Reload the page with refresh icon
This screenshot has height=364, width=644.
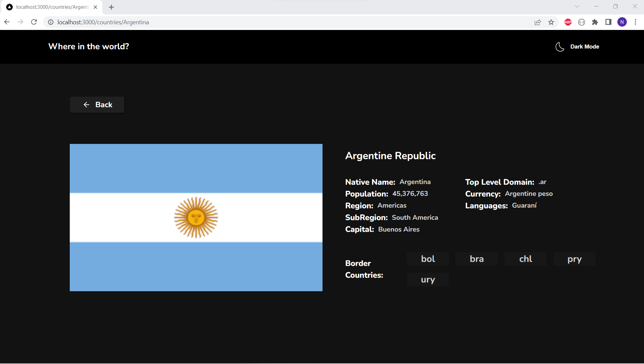click(34, 22)
